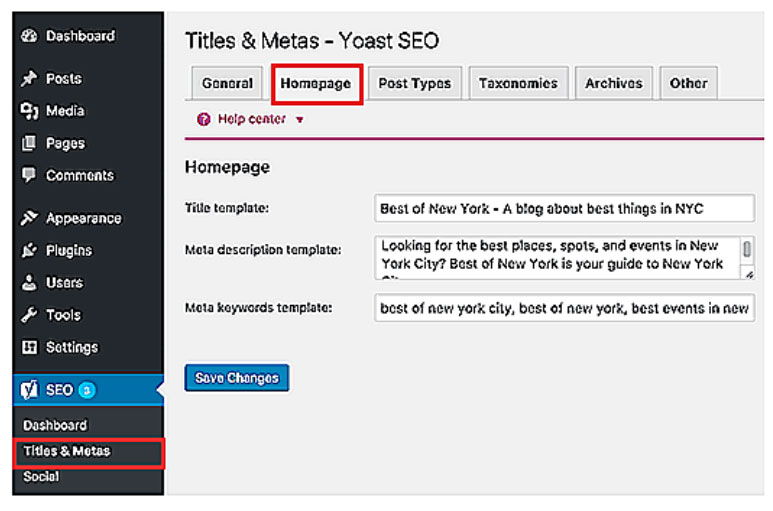Screen dimensions: 773x511
Task: Click the Posts pushpin icon
Action: tap(29, 79)
